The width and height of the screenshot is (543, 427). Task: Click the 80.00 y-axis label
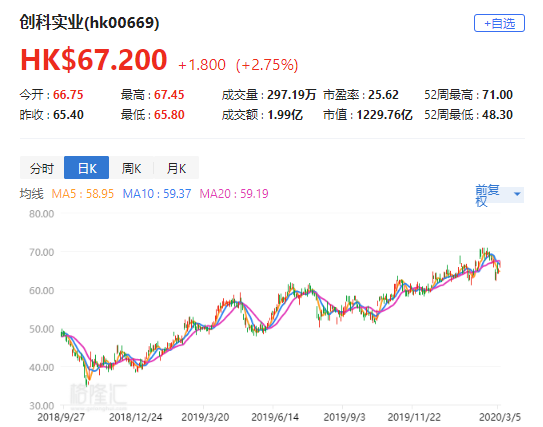tap(42, 214)
